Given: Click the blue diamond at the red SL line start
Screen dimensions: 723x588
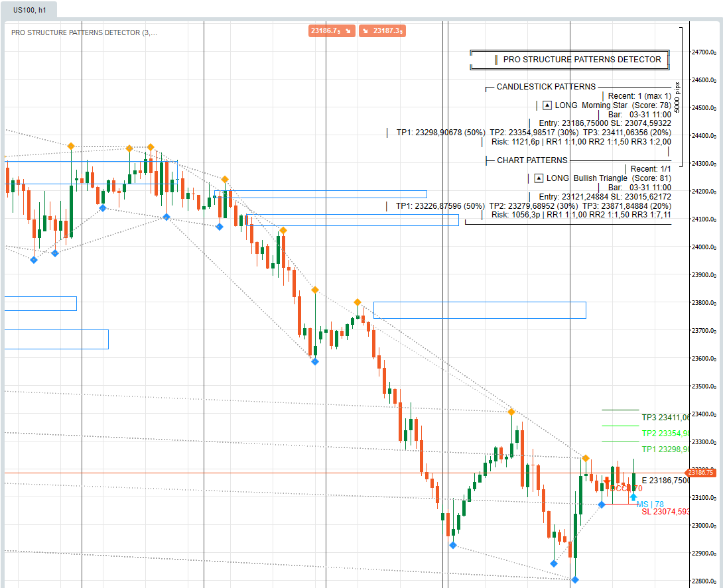Looking at the screenshot, I should coord(602,504).
